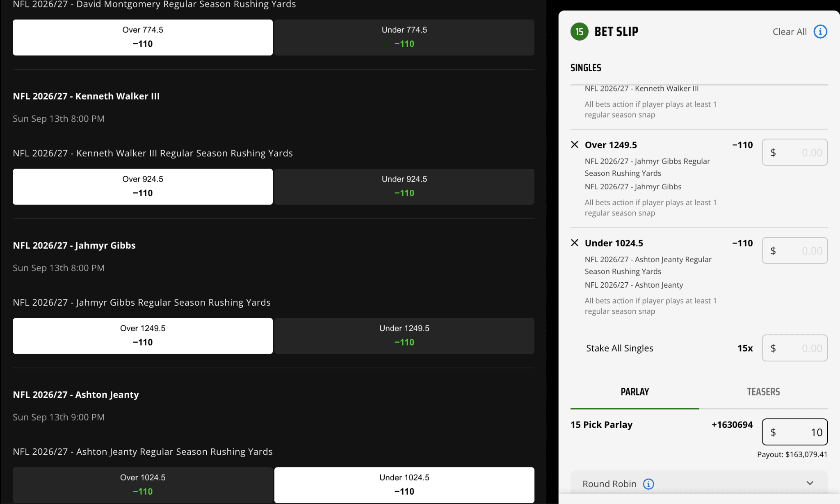This screenshot has height=504, width=840.
Task: Click Clear All in bet slip
Action: tap(789, 32)
